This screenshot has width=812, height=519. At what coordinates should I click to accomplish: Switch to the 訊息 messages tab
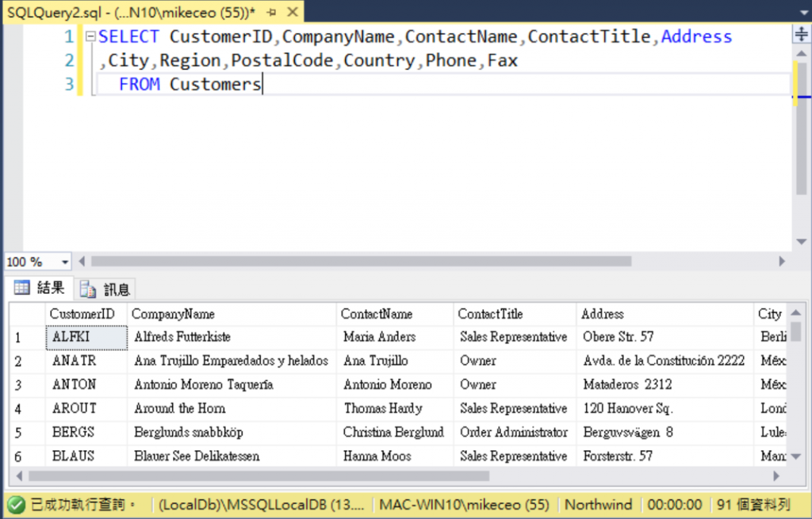[x=105, y=289]
